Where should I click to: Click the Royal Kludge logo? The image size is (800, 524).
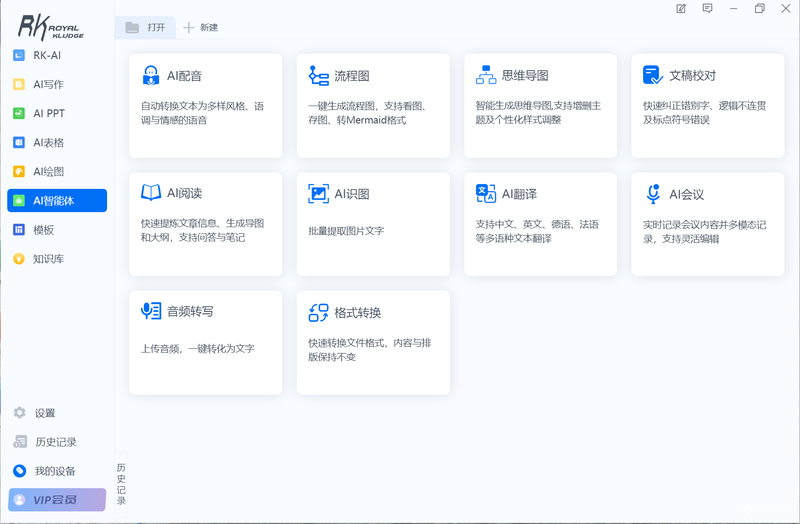(51, 27)
